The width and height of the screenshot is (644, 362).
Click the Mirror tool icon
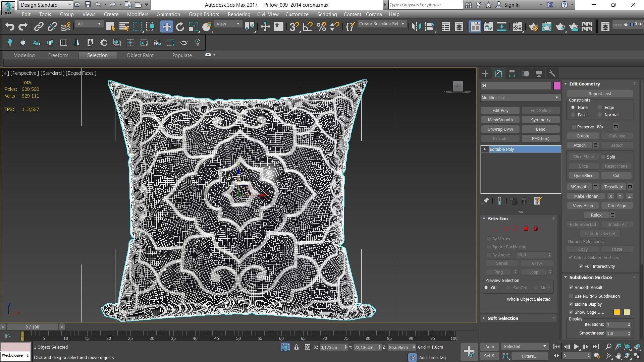point(416,27)
